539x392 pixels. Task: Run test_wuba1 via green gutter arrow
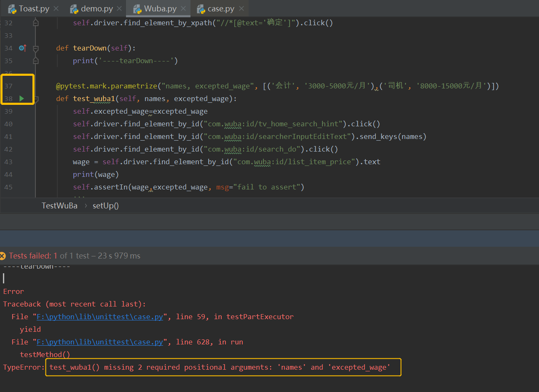22,99
